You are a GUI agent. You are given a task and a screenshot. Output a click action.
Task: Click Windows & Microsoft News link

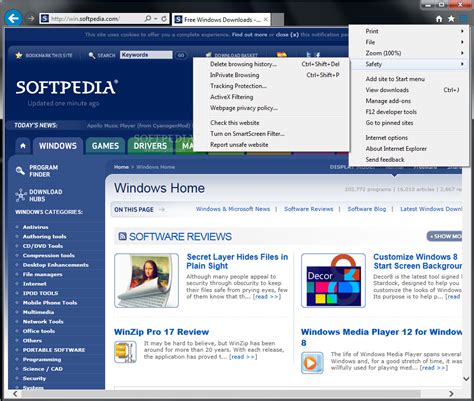(233, 209)
